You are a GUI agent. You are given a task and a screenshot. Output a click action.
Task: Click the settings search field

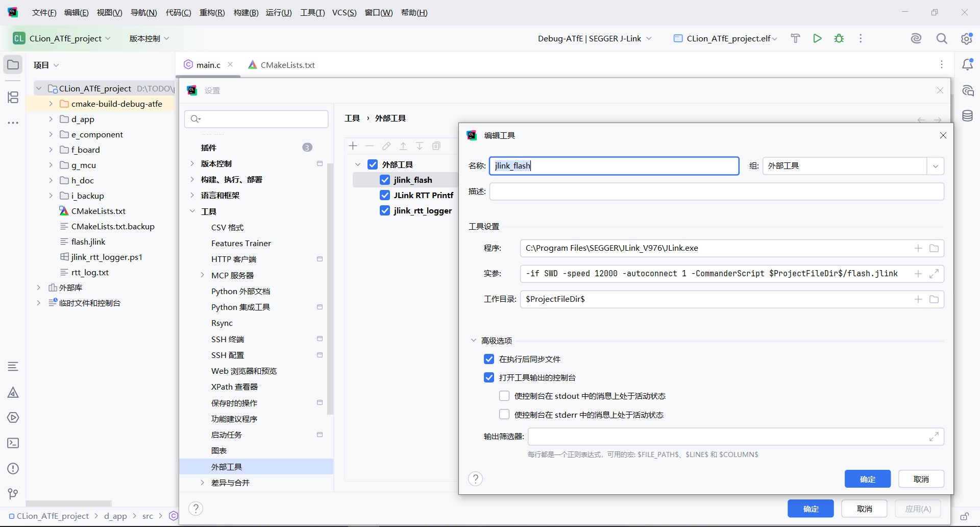tap(256, 119)
